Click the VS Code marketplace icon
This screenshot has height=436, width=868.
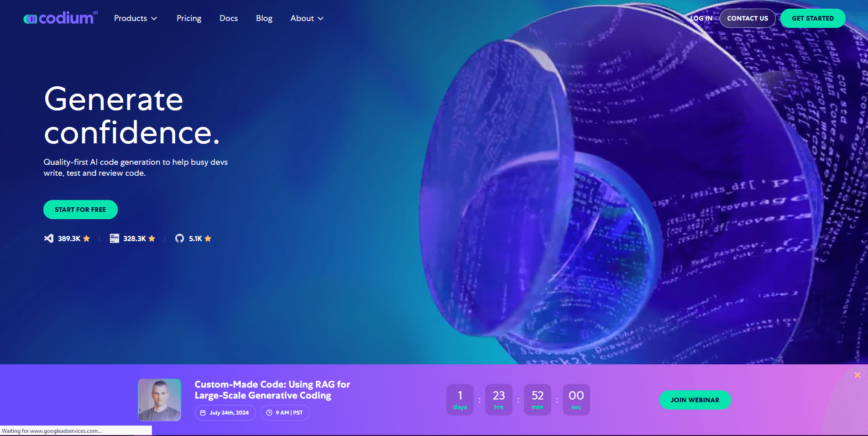click(49, 238)
